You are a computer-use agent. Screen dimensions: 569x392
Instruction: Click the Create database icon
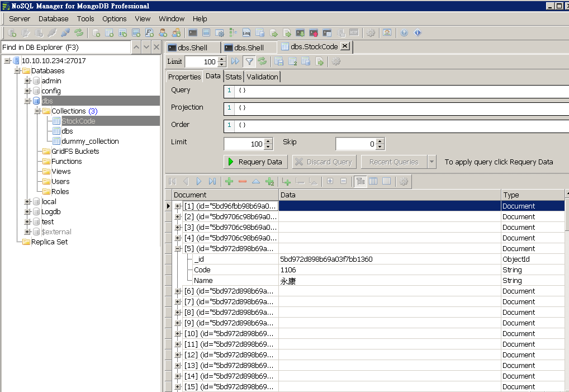click(x=96, y=33)
